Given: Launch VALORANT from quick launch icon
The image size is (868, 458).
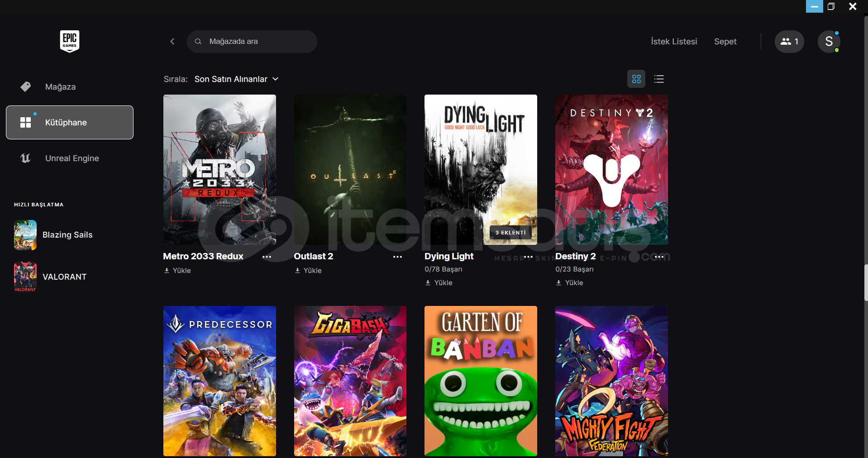Looking at the screenshot, I should click(x=25, y=277).
